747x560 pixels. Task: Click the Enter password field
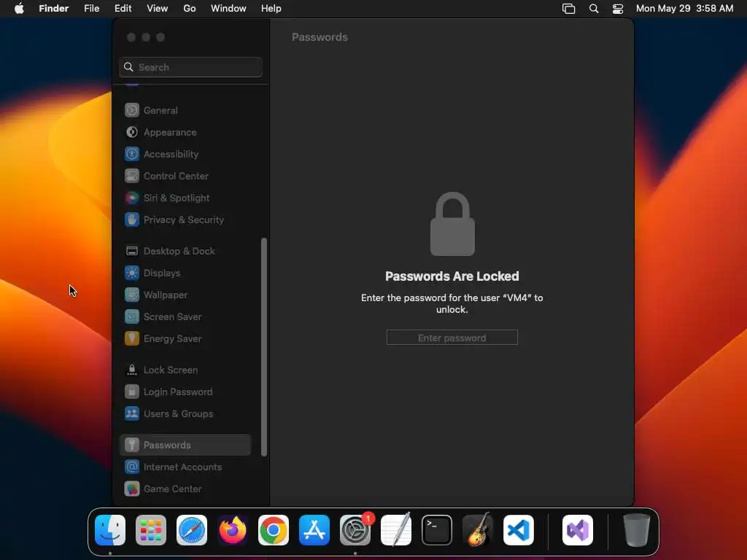[x=452, y=338]
